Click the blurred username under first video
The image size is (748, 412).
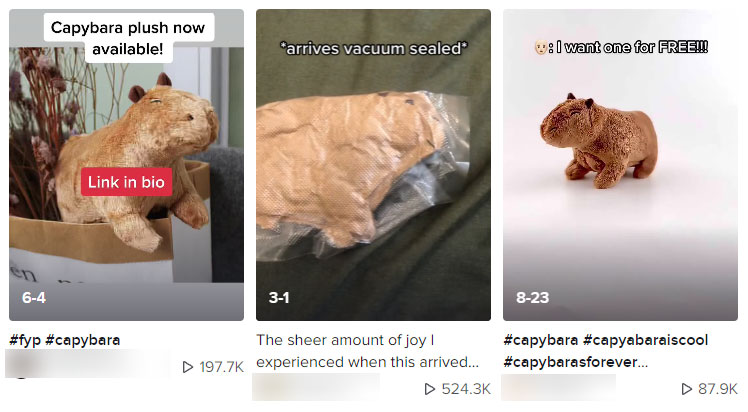pos(87,364)
